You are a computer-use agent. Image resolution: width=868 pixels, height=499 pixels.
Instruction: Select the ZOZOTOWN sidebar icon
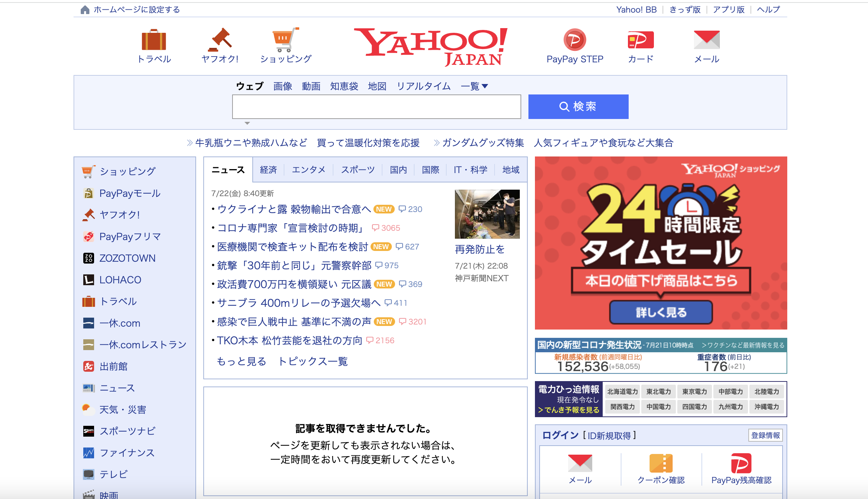88,258
